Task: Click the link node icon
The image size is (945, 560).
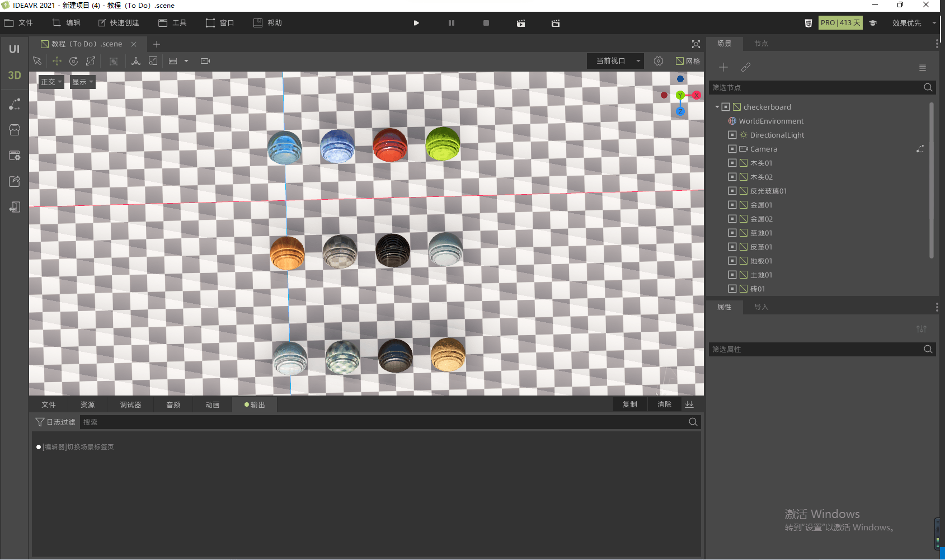Action: point(746,67)
